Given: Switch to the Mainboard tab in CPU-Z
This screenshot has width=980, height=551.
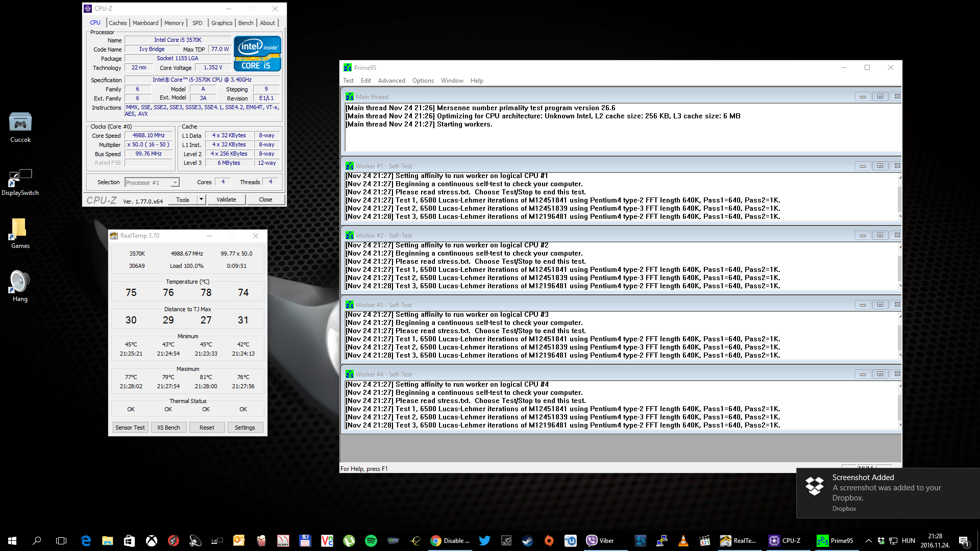Looking at the screenshot, I should [145, 23].
